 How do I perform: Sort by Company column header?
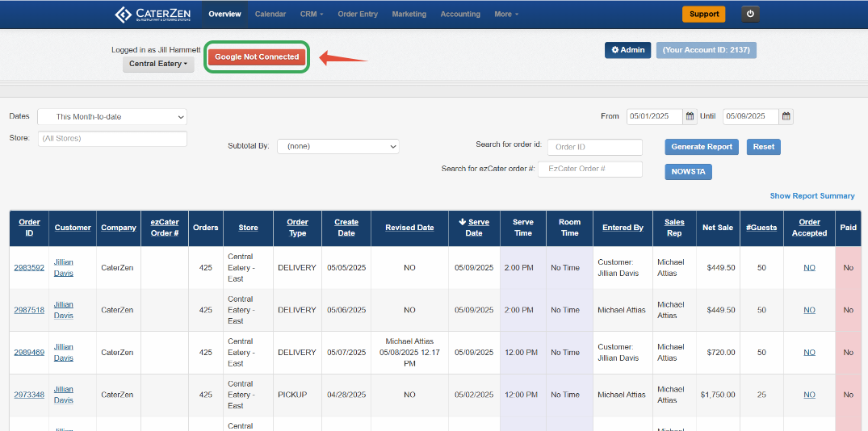click(119, 228)
